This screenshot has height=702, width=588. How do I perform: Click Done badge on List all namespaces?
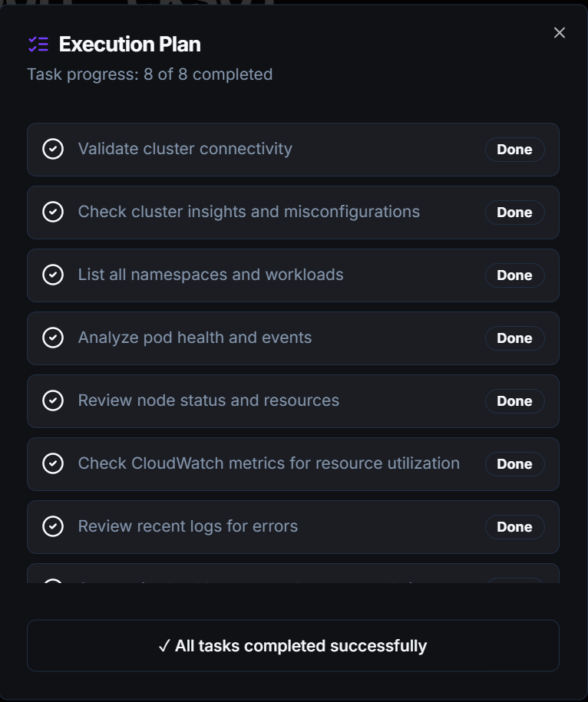[x=514, y=275]
